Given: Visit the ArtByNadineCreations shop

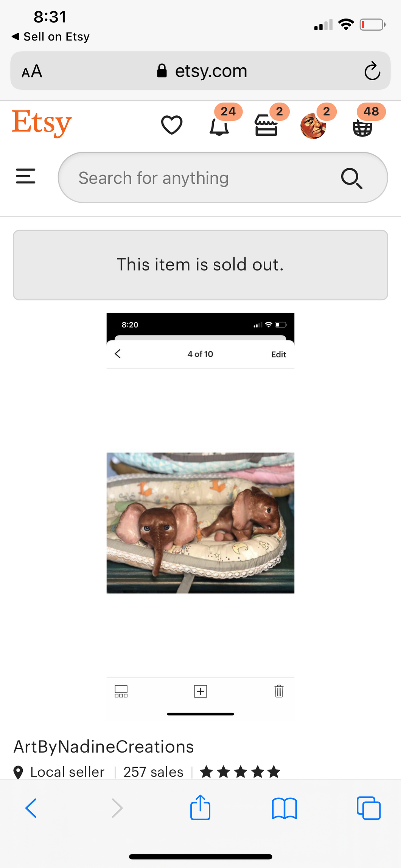Looking at the screenshot, I should (104, 747).
